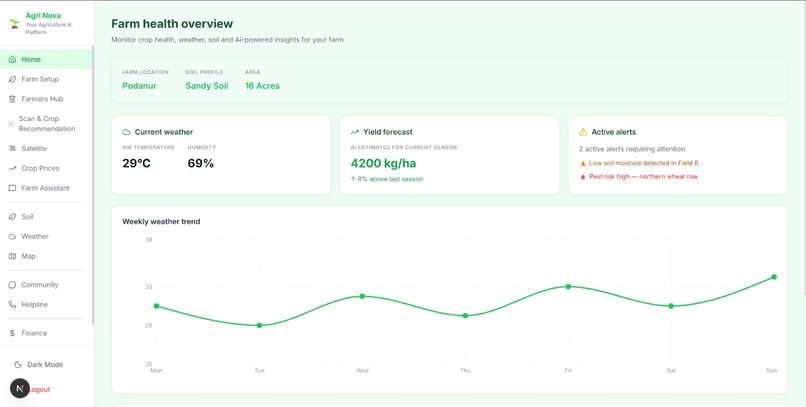Open the Crop Prices page

tap(46, 168)
